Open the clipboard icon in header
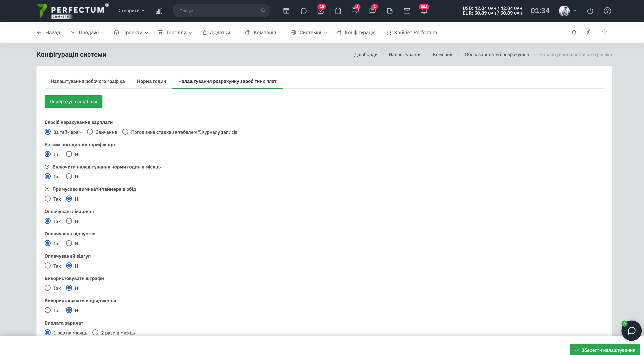Image resolution: width=644 pixels, height=355 pixels. [x=338, y=11]
